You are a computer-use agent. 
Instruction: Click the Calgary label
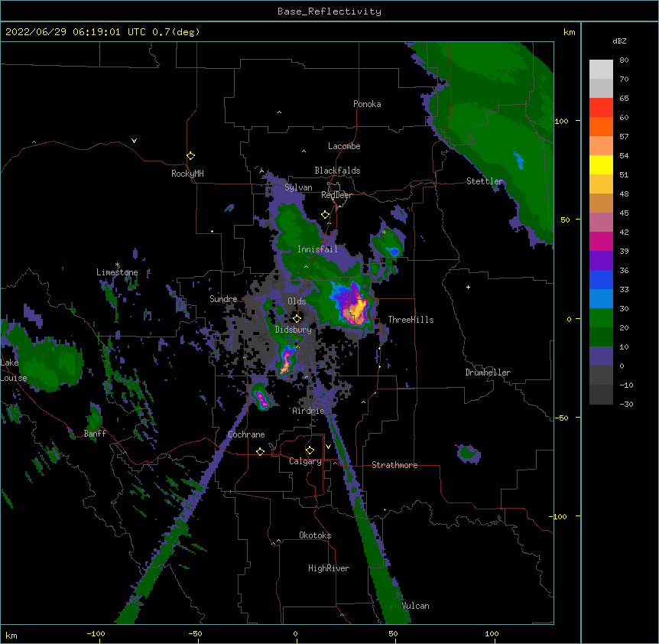click(305, 461)
